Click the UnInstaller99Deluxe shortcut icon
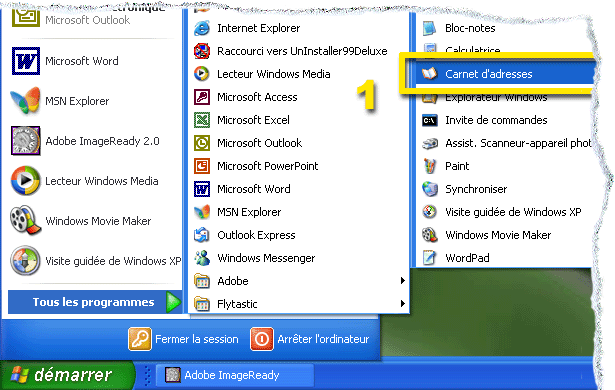 pyautogui.click(x=202, y=51)
